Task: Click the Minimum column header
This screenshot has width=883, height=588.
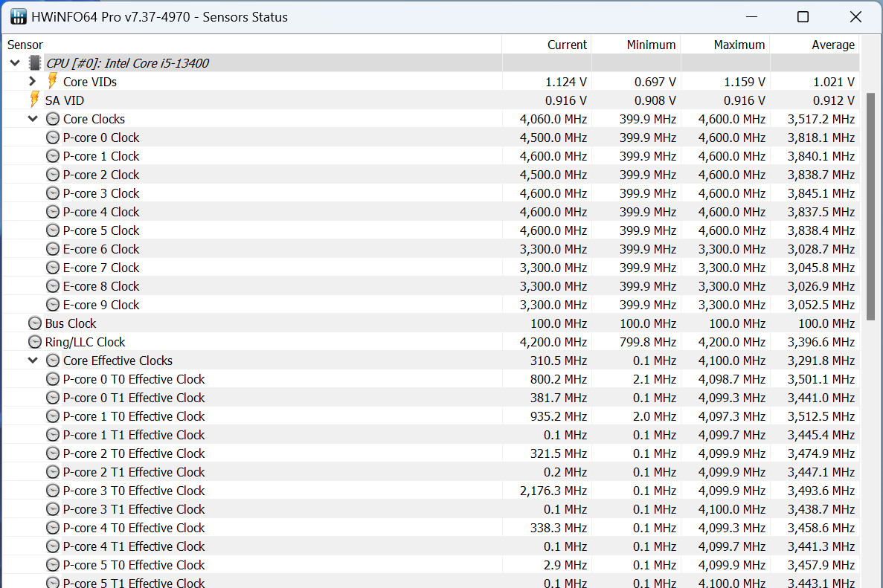Action: [636, 45]
